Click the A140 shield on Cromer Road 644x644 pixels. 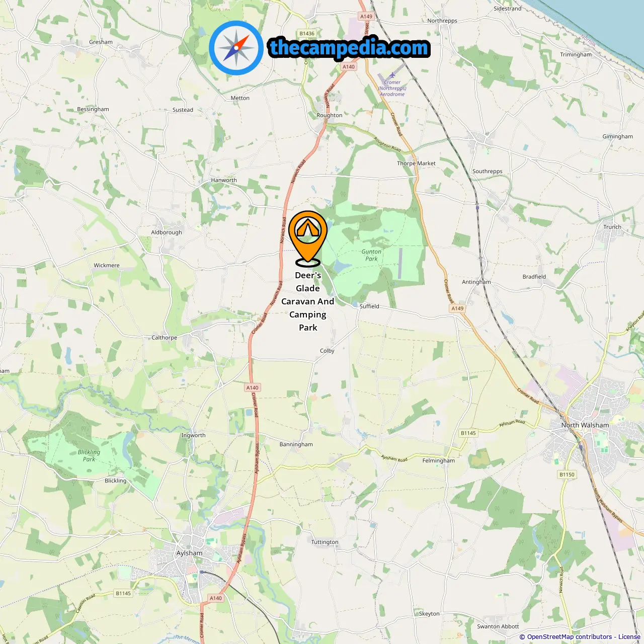(x=253, y=388)
